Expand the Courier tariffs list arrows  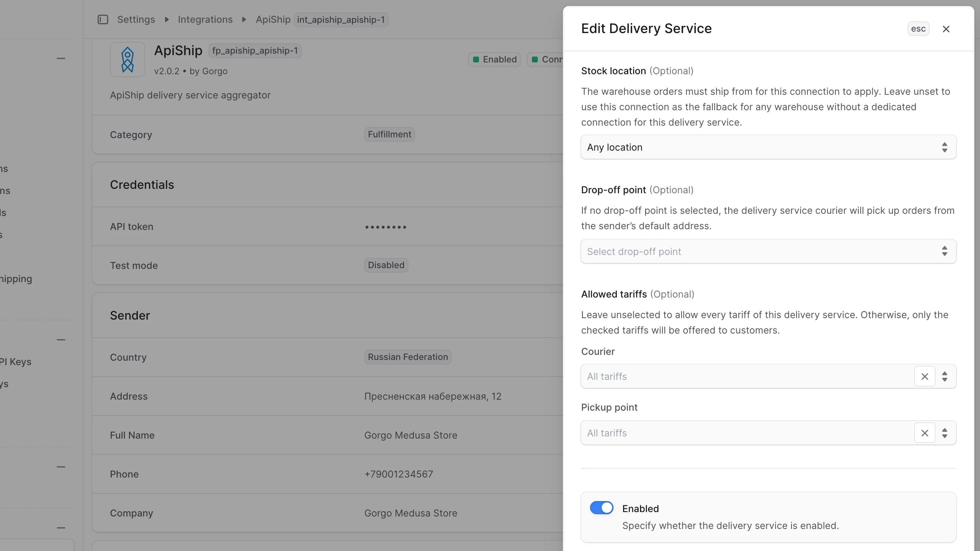coord(945,377)
